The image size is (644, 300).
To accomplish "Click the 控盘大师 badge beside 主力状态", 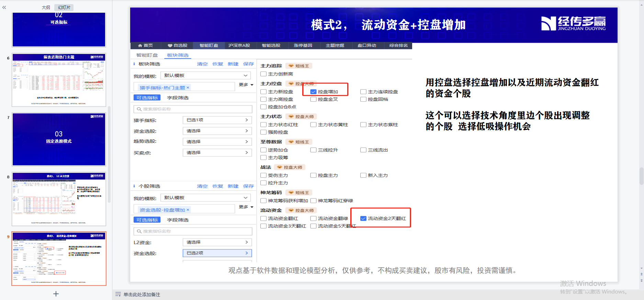I will 301,116.
